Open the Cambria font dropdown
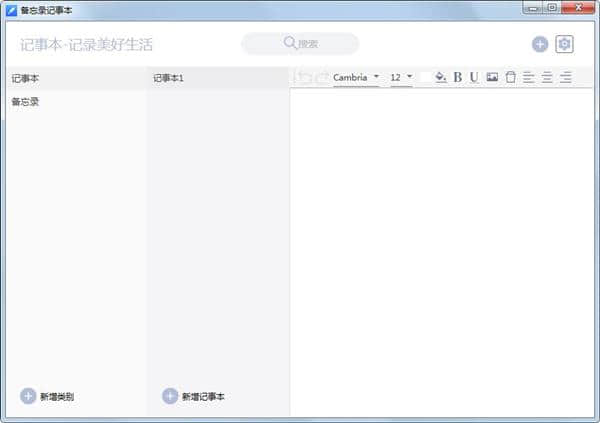 tap(356, 78)
